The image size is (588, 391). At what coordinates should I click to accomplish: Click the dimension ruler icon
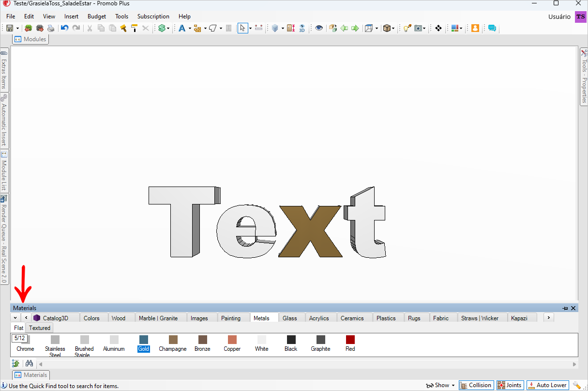click(x=258, y=28)
